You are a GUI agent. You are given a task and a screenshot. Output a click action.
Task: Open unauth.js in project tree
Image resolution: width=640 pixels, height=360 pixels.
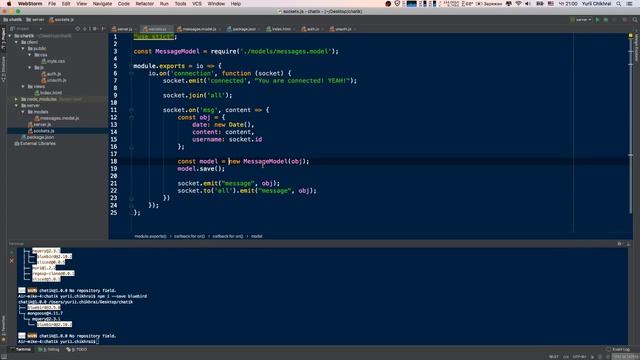54,80
